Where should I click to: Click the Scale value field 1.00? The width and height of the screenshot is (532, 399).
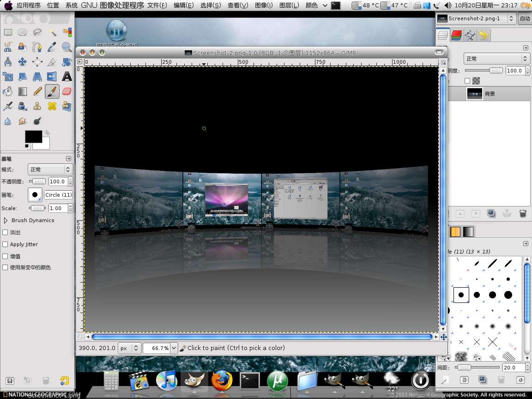pos(58,208)
